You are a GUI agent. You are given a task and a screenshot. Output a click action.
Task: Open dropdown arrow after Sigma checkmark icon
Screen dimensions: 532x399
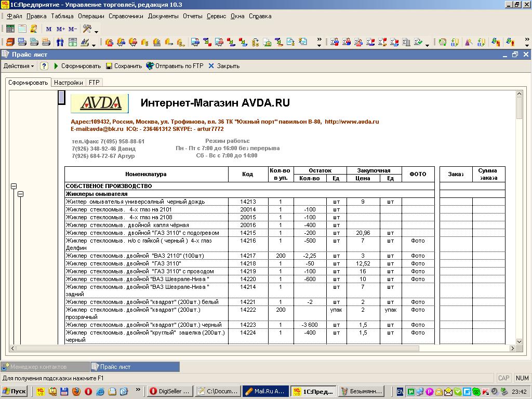click(427, 45)
